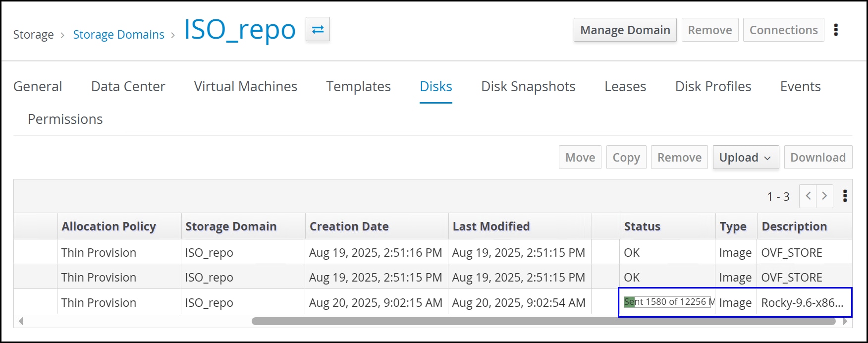Select the Disks tab
Image resolution: width=868 pixels, height=343 pixels.
pos(436,86)
